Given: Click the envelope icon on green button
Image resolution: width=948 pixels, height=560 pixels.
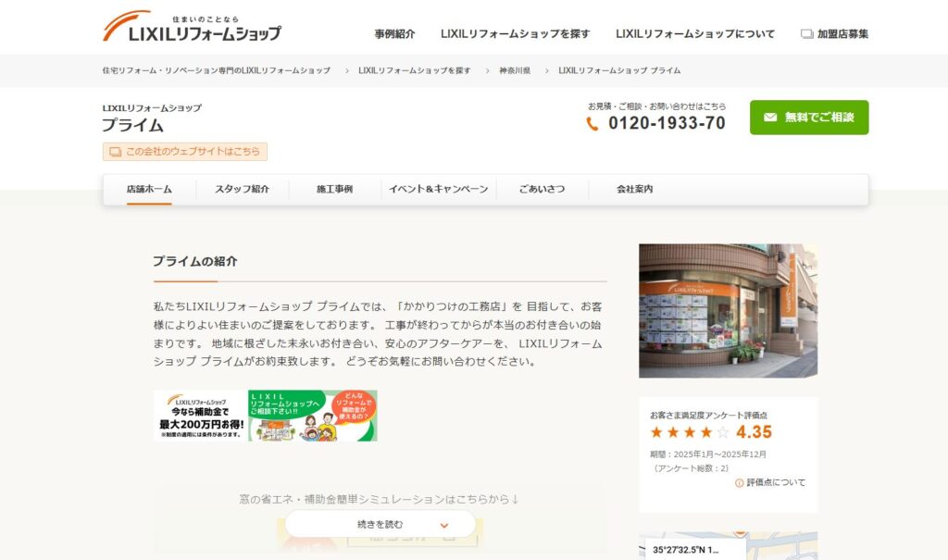Looking at the screenshot, I should (x=770, y=118).
